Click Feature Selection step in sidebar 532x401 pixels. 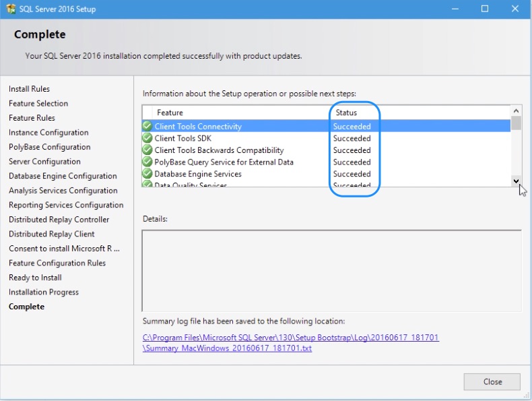pyautogui.click(x=38, y=104)
